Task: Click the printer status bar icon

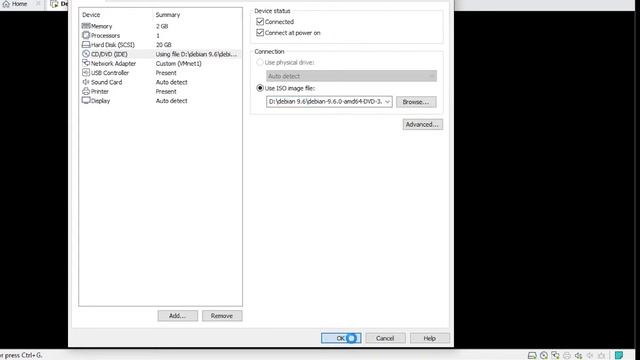Action: click(x=567, y=356)
